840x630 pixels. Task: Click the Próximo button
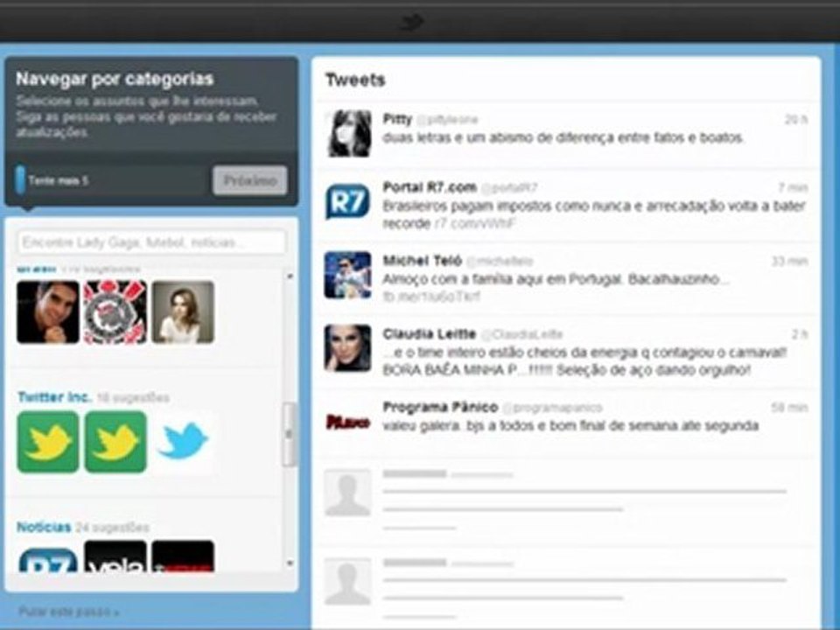[x=249, y=180]
